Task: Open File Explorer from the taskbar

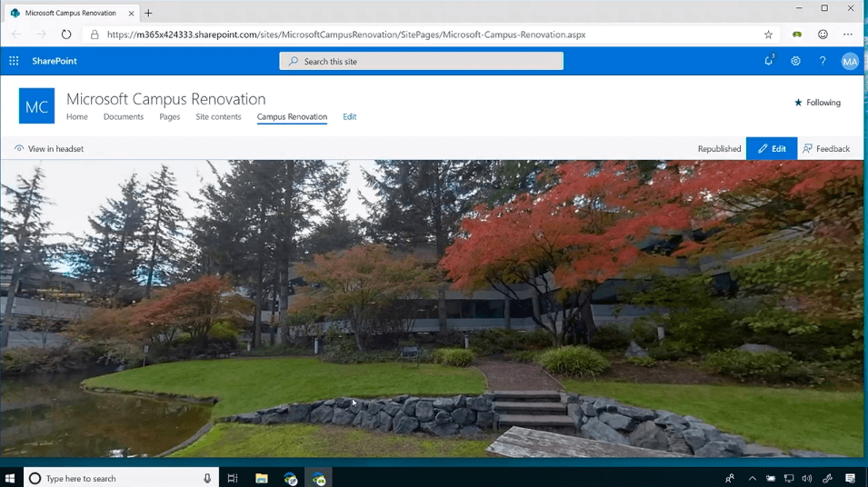Action: [x=261, y=478]
